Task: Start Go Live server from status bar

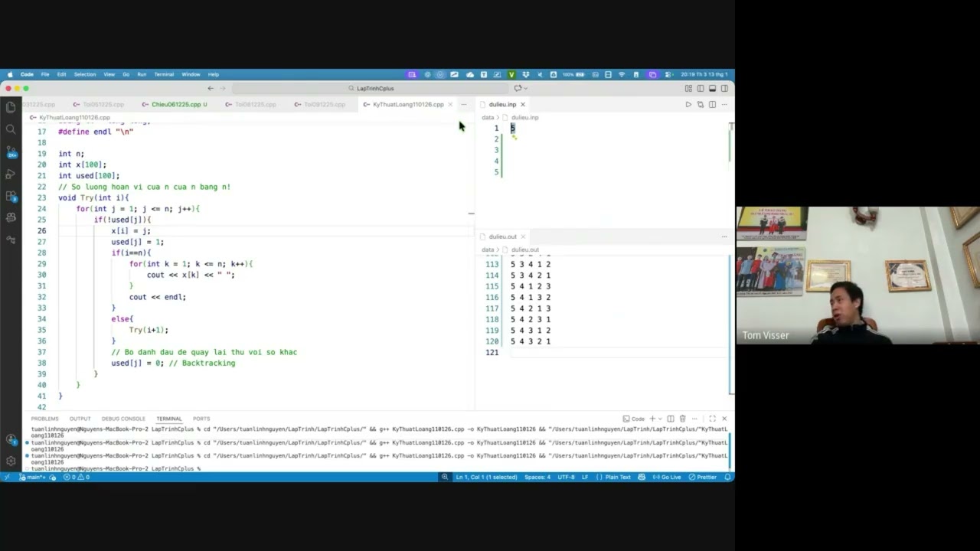Action: pyautogui.click(x=666, y=477)
